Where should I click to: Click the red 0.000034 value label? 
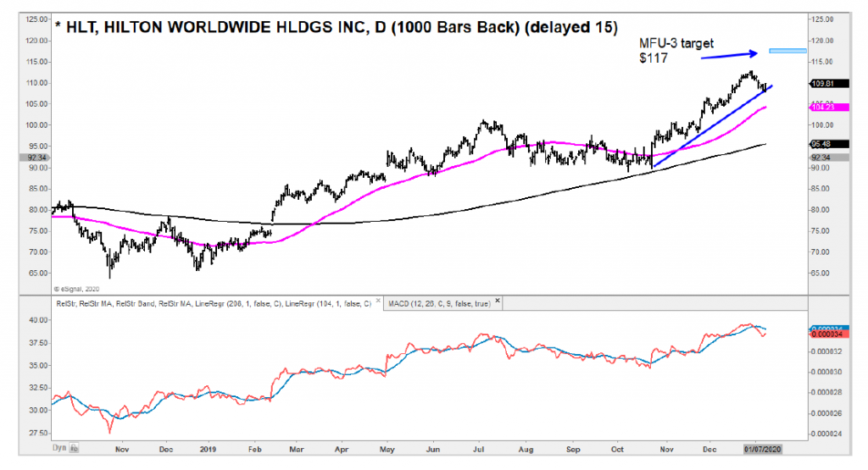point(829,334)
